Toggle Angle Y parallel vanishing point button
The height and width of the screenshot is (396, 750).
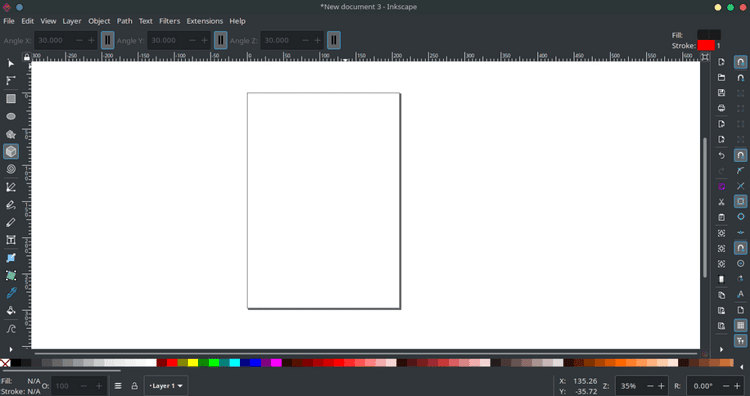click(221, 40)
